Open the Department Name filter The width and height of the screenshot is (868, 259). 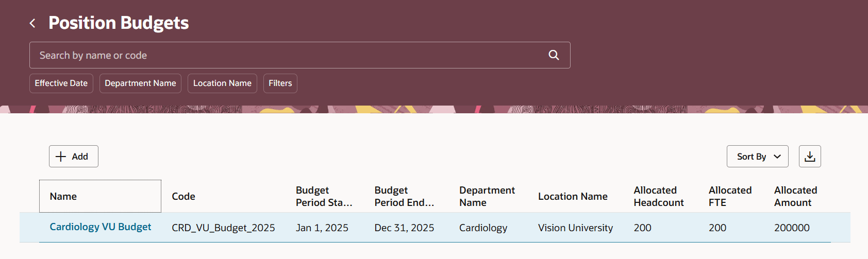click(140, 83)
